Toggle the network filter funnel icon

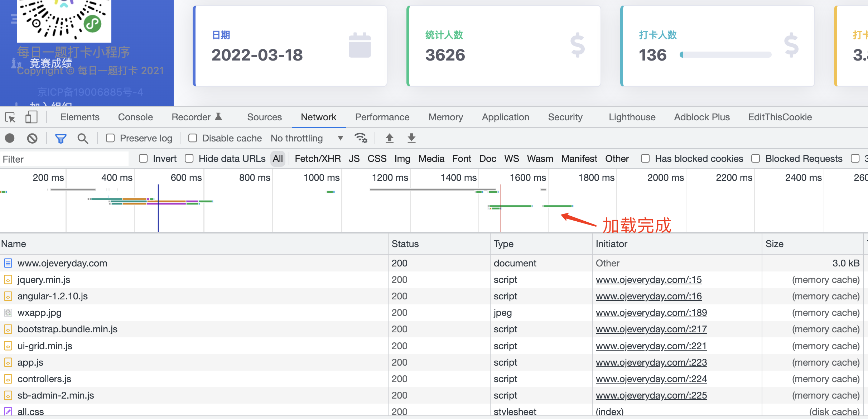pyautogui.click(x=61, y=138)
